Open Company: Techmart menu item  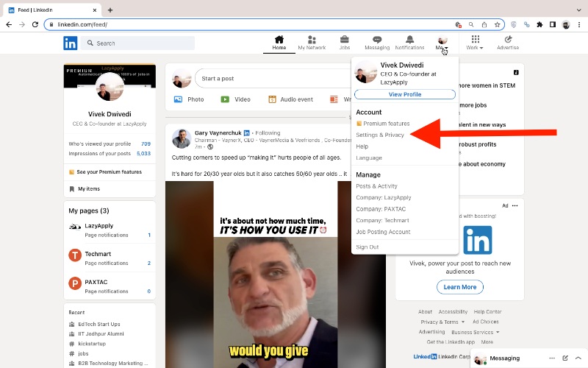[x=382, y=220]
